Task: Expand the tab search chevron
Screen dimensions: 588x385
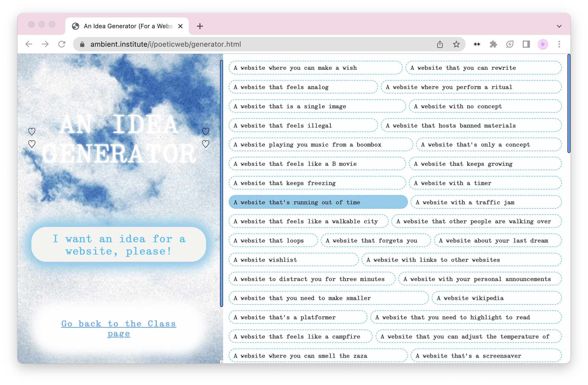Action: click(559, 26)
